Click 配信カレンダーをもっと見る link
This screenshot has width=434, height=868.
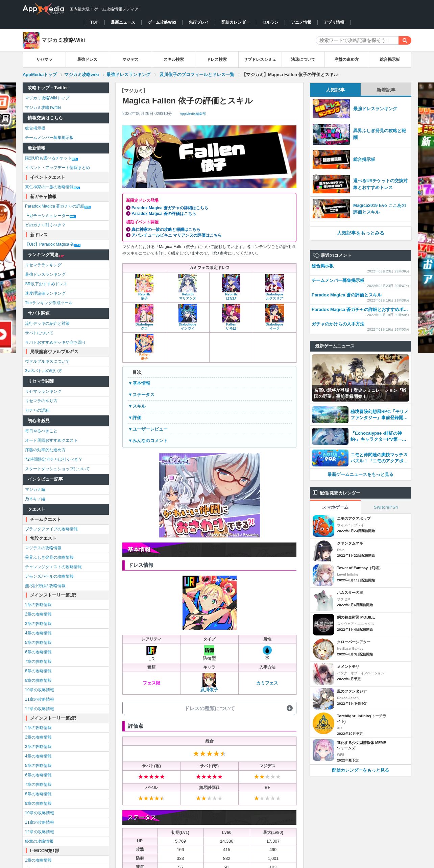360,770
